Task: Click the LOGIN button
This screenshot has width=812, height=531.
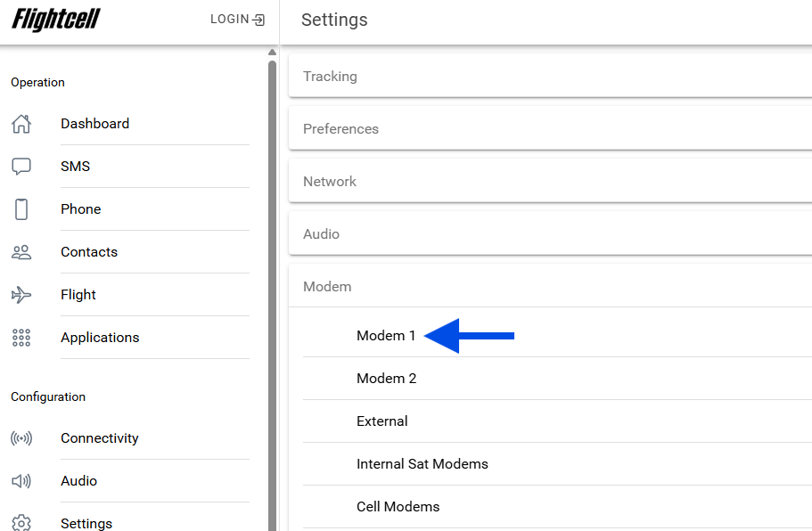Action: coord(237,20)
